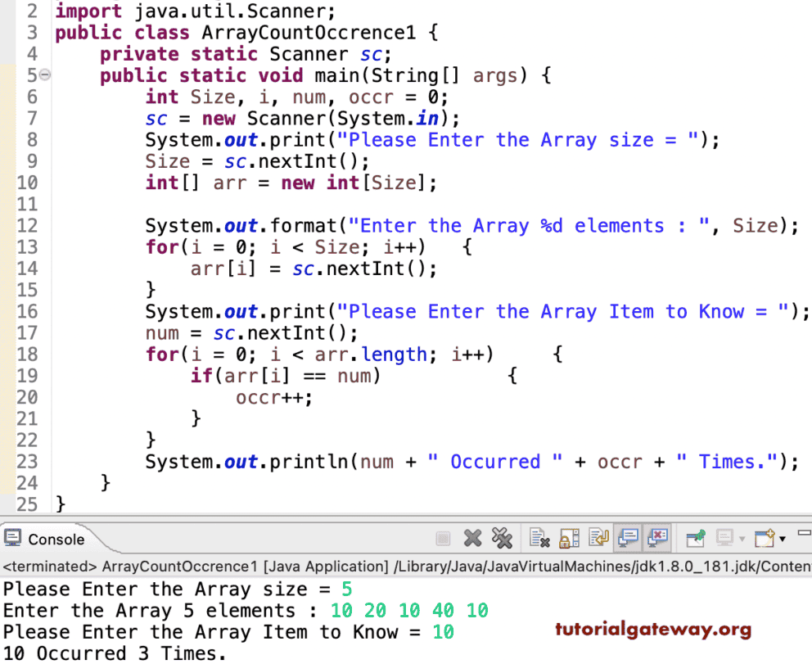812x664 pixels.
Task: Click the Console icon beside the tab label
Action: click(13, 538)
